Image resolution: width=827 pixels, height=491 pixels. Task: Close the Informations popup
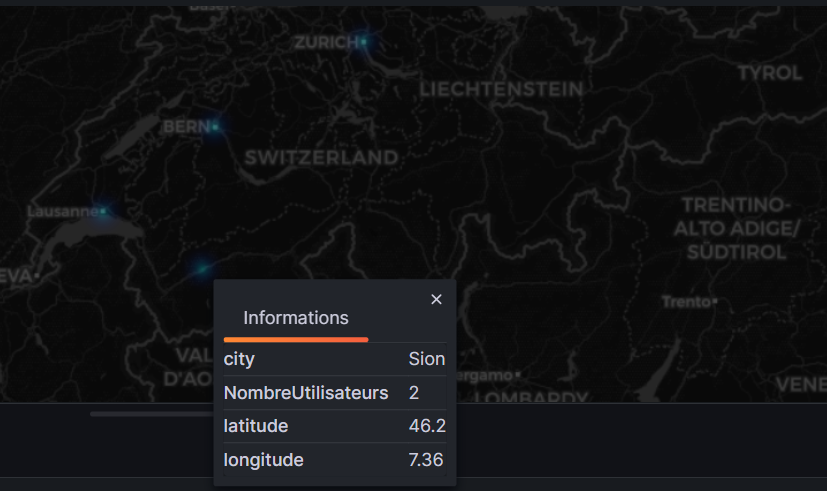pyautogui.click(x=436, y=299)
